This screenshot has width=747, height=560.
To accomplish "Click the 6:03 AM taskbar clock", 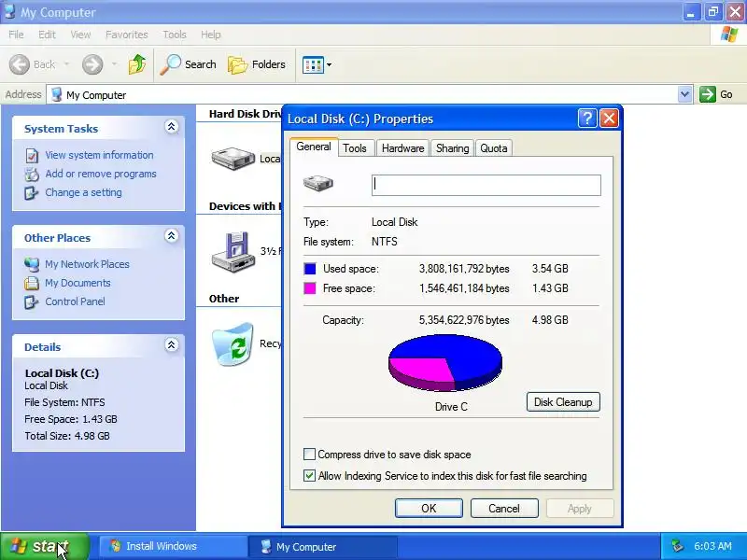I will tap(712, 546).
